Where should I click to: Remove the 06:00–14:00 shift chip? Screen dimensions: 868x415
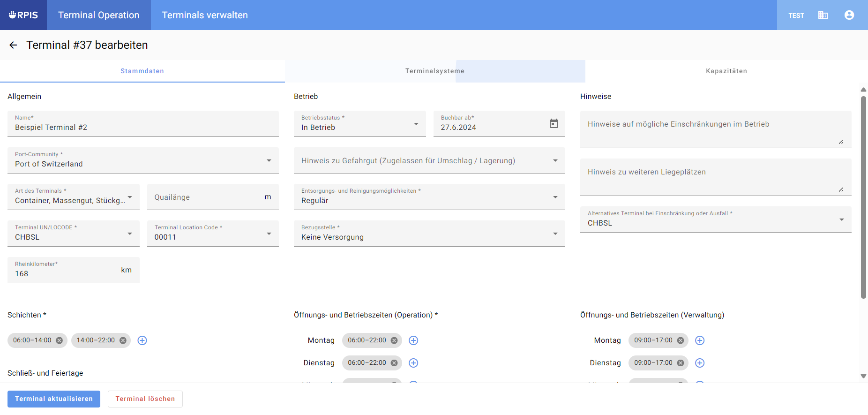pos(60,340)
